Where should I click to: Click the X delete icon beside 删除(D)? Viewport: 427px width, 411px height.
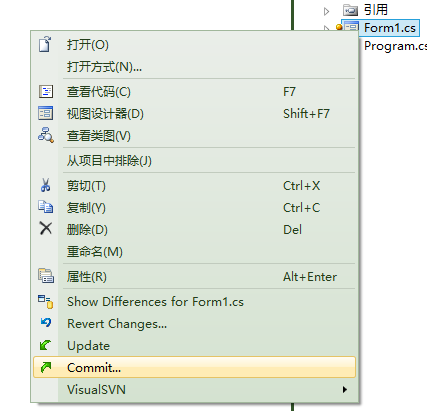coord(46,229)
